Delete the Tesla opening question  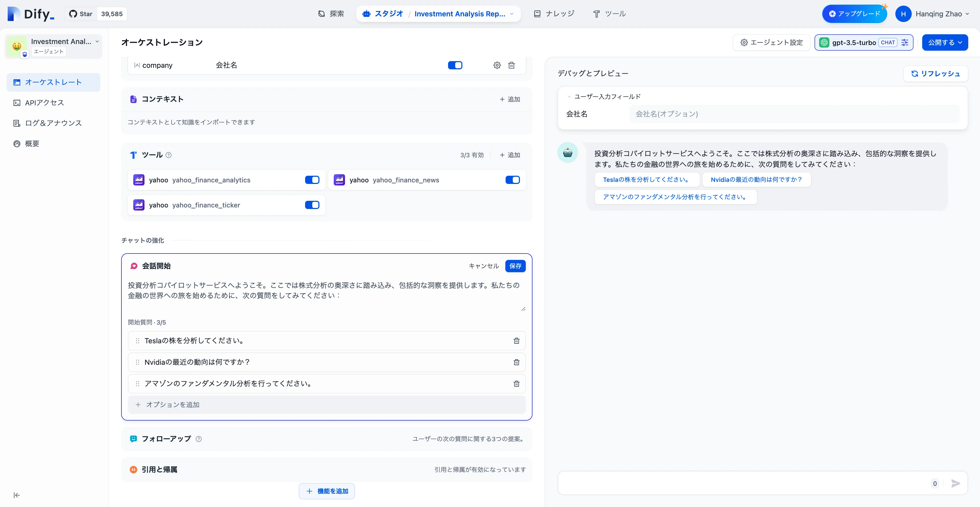tap(516, 341)
